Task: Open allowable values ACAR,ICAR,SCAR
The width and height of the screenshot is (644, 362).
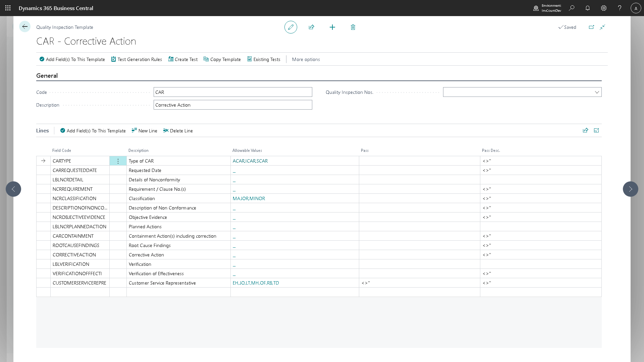Action: 250,161
